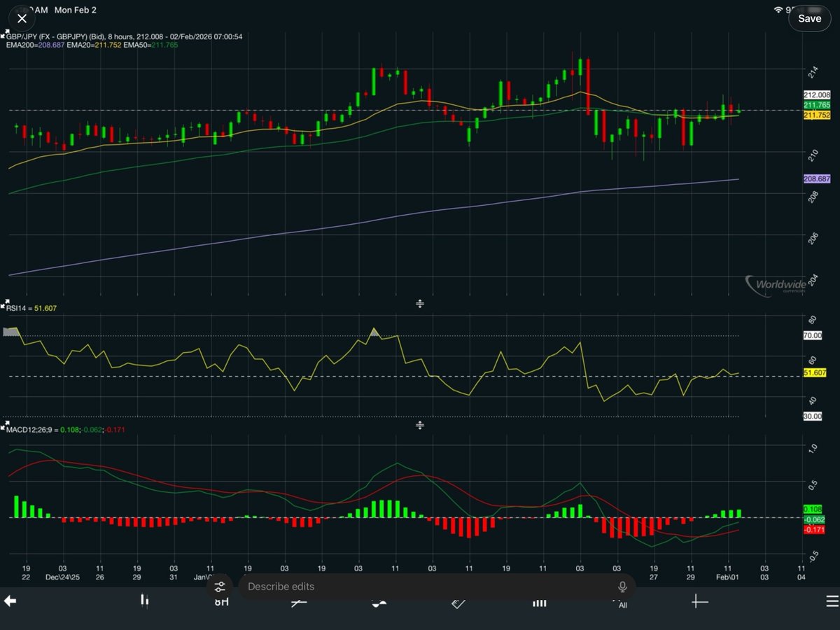The height and width of the screenshot is (630, 840).
Task: Click the yellow 211.752 EMA20 price tag
Action: [817, 115]
